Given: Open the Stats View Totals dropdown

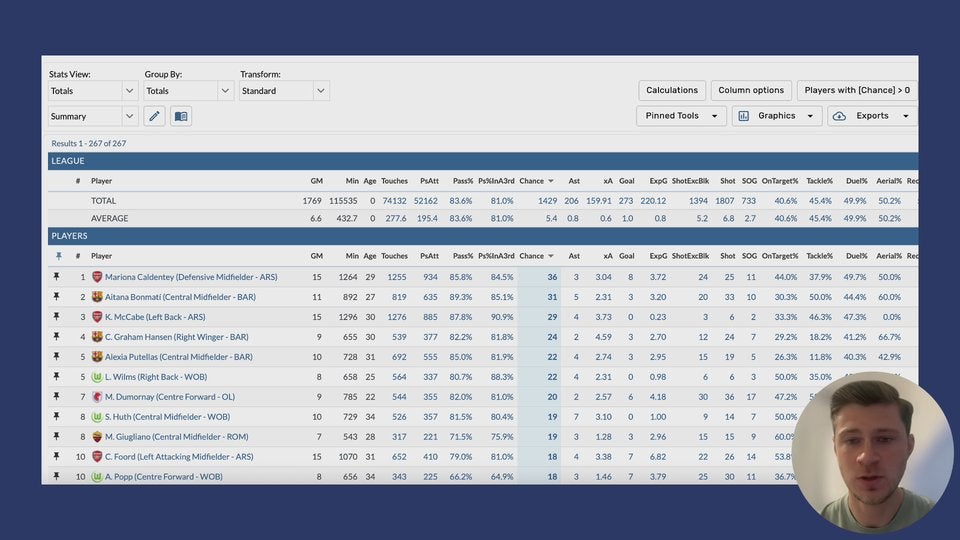Looking at the screenshot, I should 93,91.
